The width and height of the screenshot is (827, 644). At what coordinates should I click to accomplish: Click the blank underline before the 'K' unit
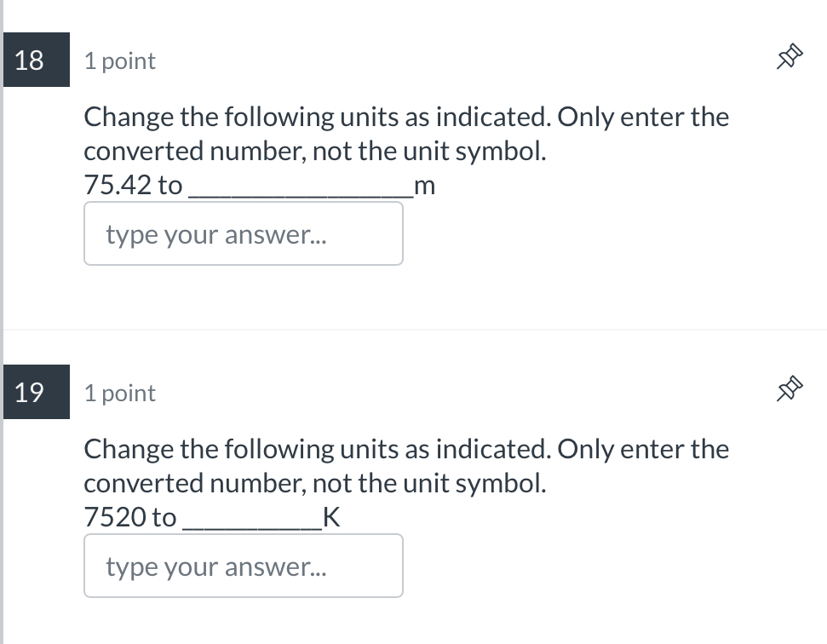click(252, 527)
